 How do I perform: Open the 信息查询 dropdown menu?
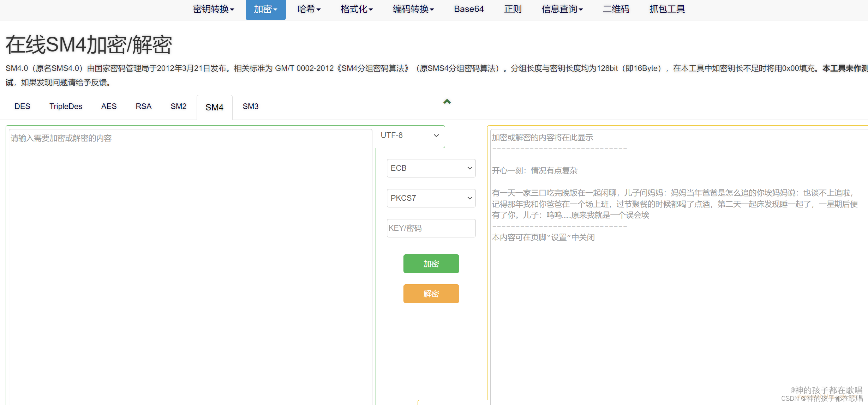click(562, 10)
